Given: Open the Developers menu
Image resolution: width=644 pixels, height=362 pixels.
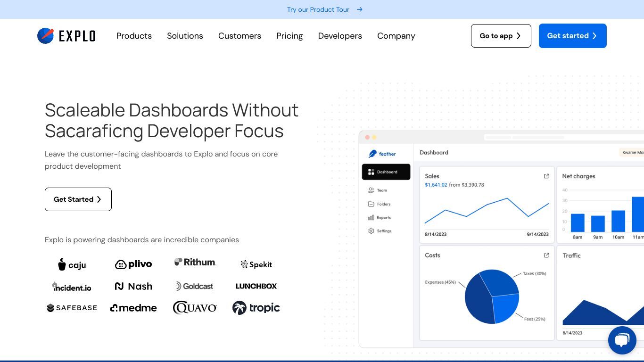Looking at the screenshot, I should pos(340,36).
